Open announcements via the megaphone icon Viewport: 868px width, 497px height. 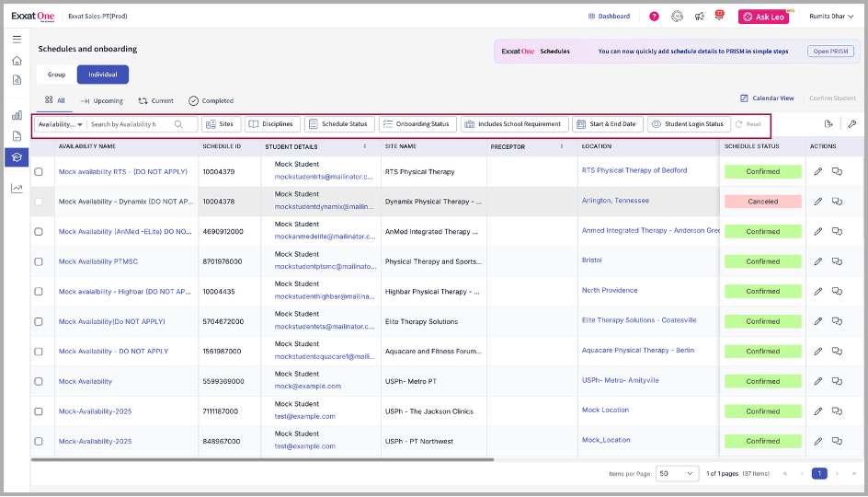(x=700, y=17)
